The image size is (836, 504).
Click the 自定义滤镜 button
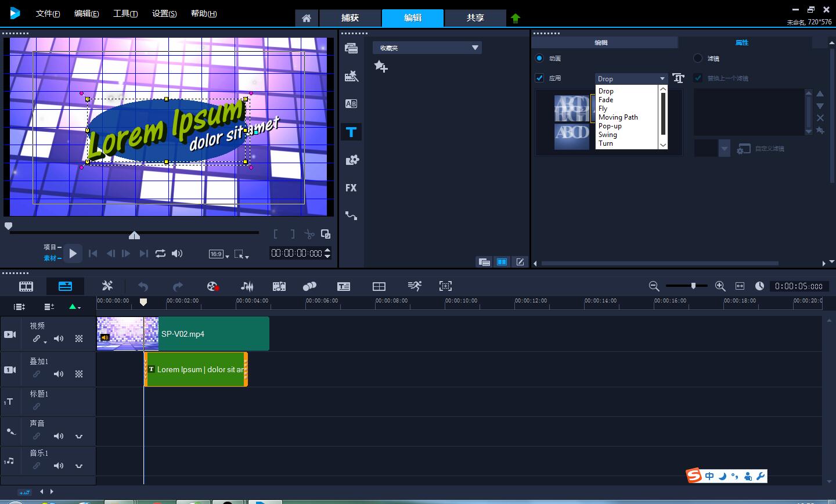[760, 149]
